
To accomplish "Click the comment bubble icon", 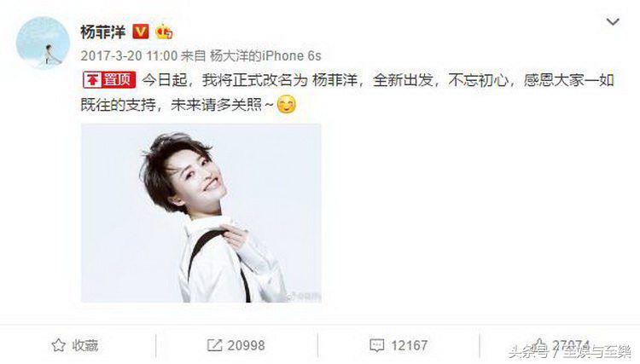I will (x=376, y=345).
